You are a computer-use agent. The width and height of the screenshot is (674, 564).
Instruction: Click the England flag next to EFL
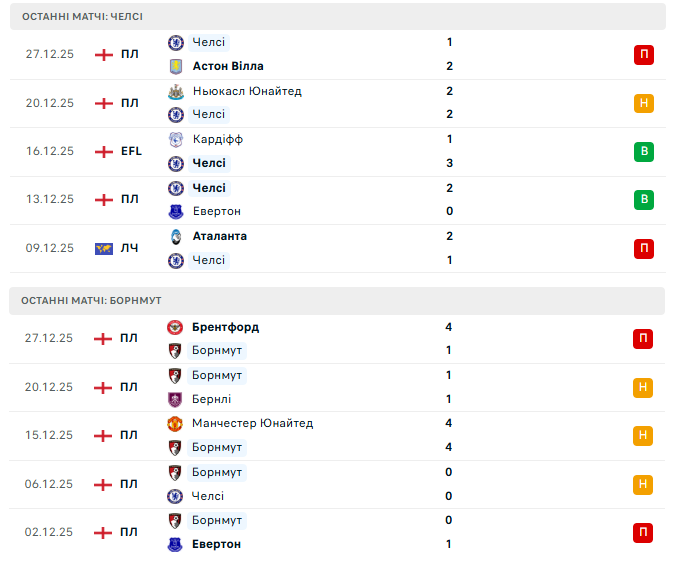click(x=103, y=151)
